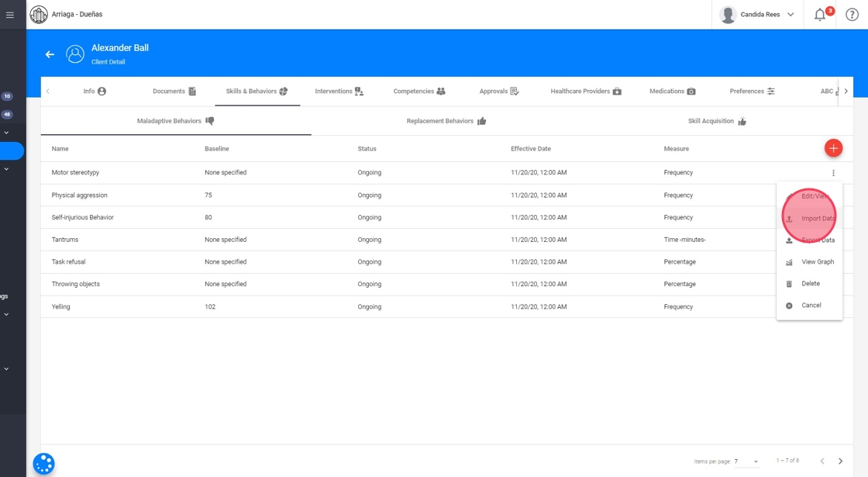Open the ABC tab

[828, 92]
